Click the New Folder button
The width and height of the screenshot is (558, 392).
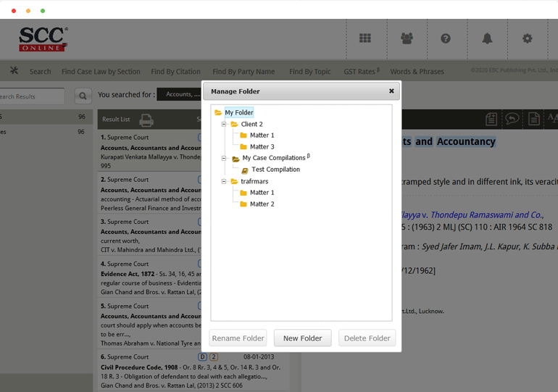[302, 338]
